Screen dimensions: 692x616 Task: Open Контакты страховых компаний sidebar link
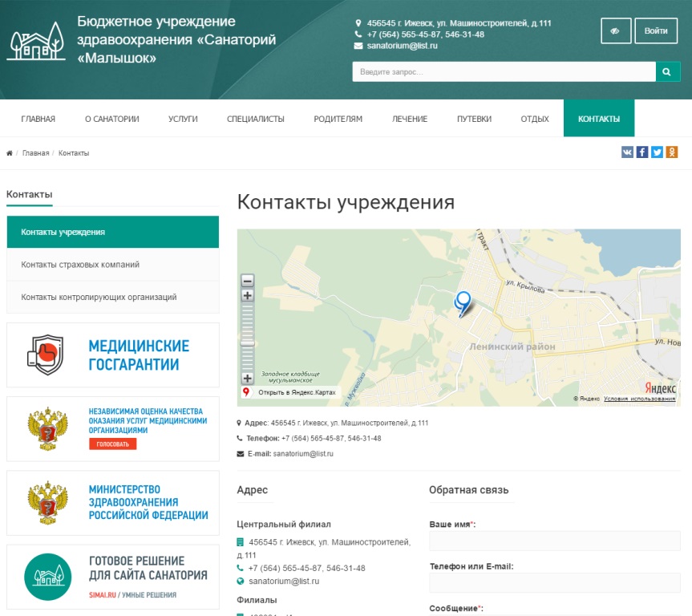pos(80,265)
